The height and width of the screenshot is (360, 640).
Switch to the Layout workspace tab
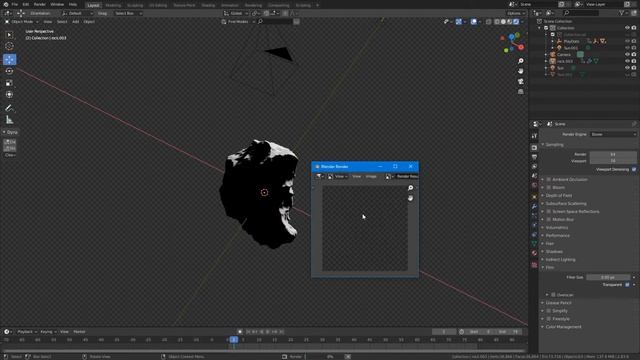pyautogui.click(x=93, y=5)
